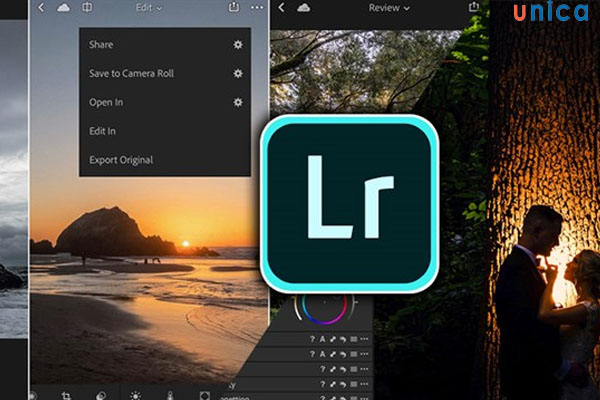600x400 pixels.
Task: Open the Presets overlapping-circles tool
Action: 101,395
